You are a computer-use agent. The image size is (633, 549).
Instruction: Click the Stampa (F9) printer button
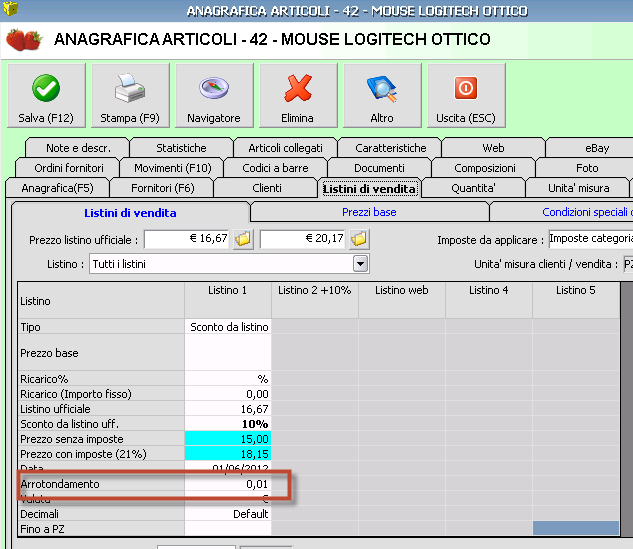130,95
